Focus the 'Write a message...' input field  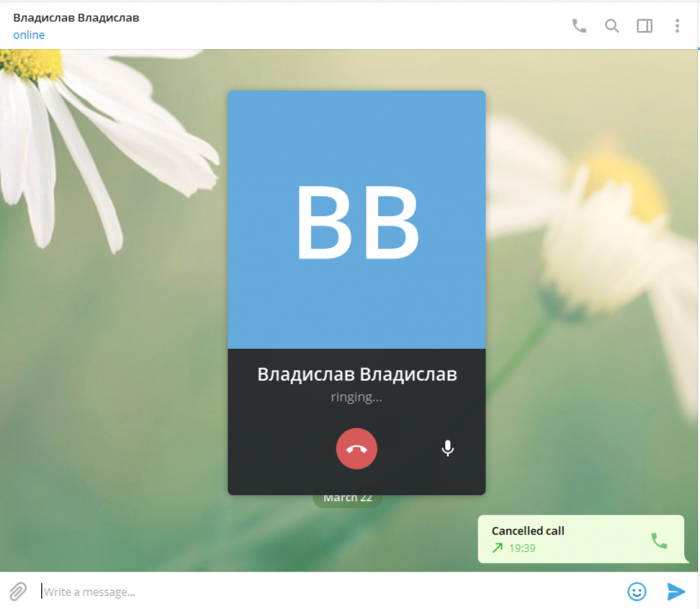(320, 591)
